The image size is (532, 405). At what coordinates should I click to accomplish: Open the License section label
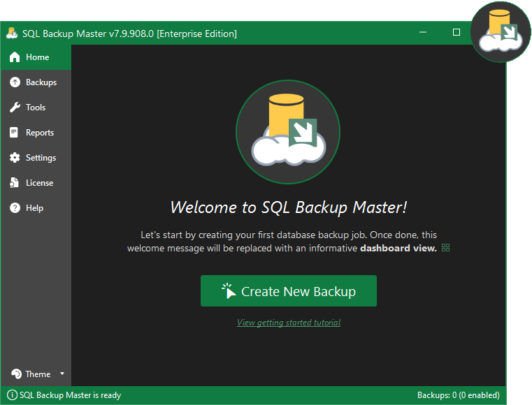point(40,183)
